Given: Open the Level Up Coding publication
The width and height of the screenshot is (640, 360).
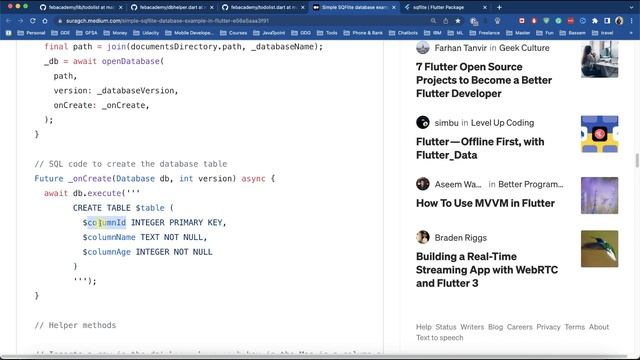Looking at the screenshot, I should point(502,123).
